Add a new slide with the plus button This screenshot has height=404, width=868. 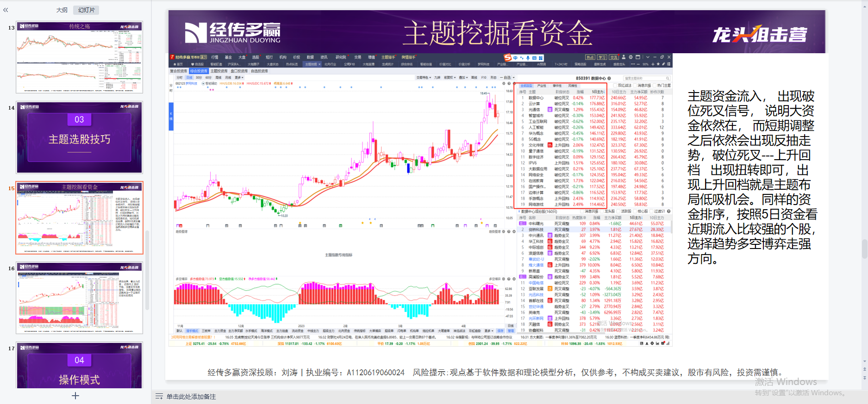pos(75,396)
